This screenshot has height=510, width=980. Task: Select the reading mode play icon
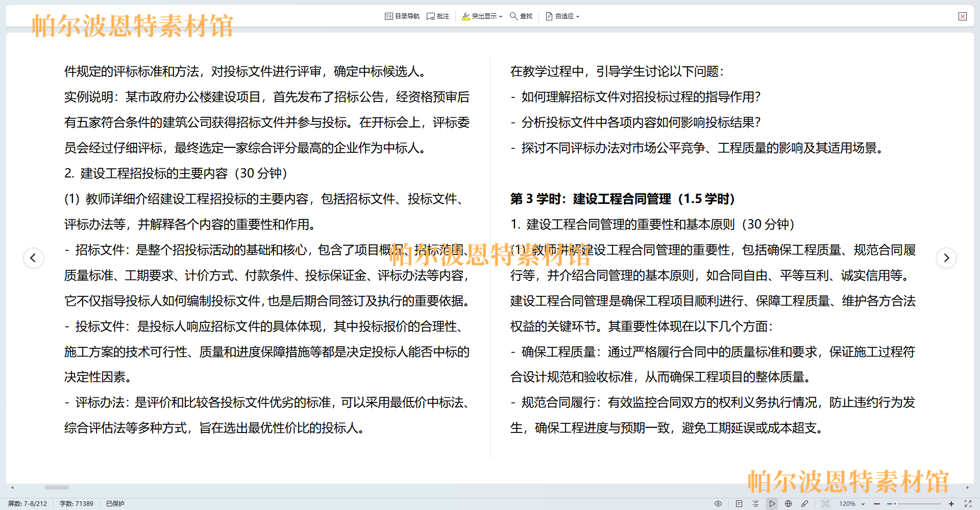772,503
